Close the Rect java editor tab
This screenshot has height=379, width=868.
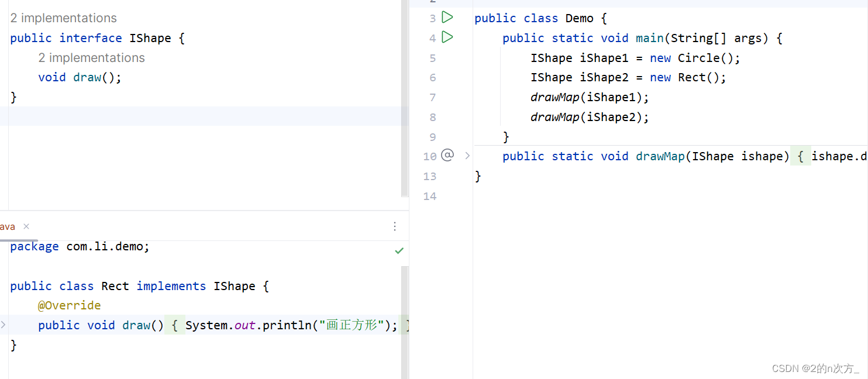tap(26, 226)
